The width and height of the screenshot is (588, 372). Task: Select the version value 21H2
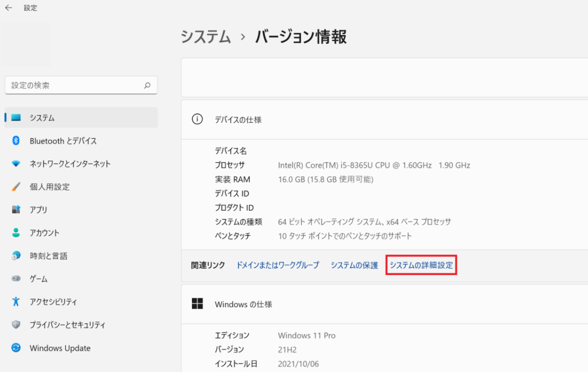pyautogui.click(x=287, y=350)
